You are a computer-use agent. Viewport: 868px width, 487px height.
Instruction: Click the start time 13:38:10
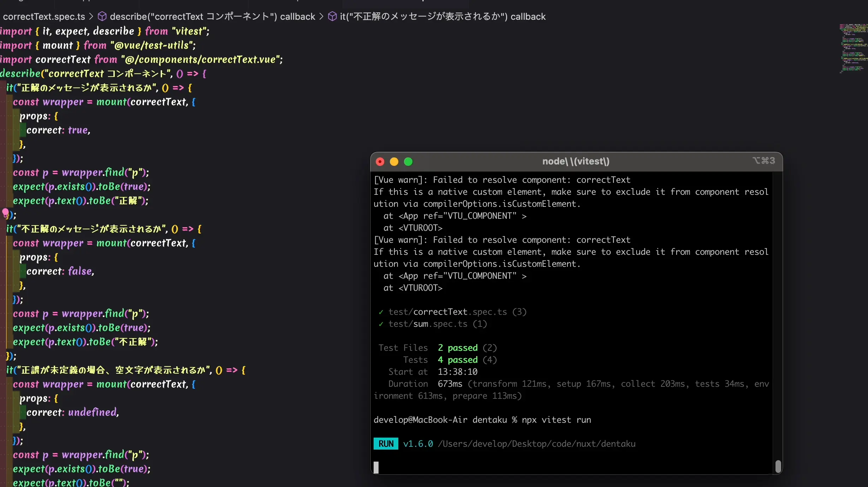[458, 372]
